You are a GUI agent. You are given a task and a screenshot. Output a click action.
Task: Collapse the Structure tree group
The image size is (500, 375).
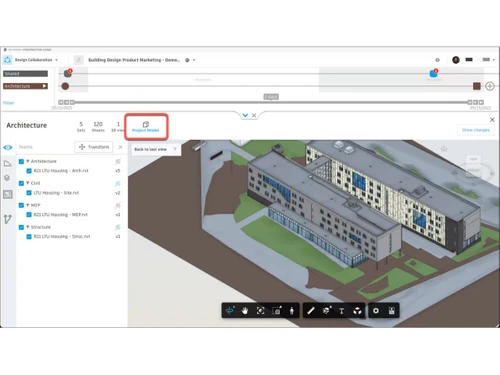[28, 227]
